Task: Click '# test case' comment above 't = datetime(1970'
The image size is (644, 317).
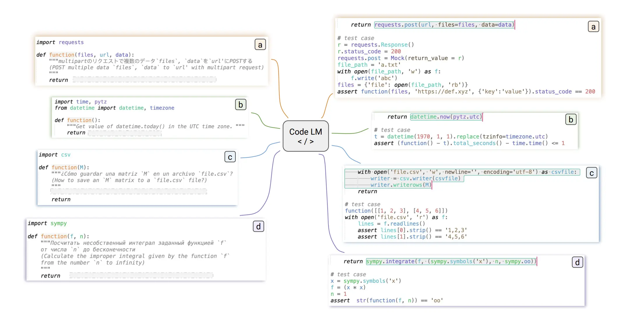Action: click(x=392, y=130)
